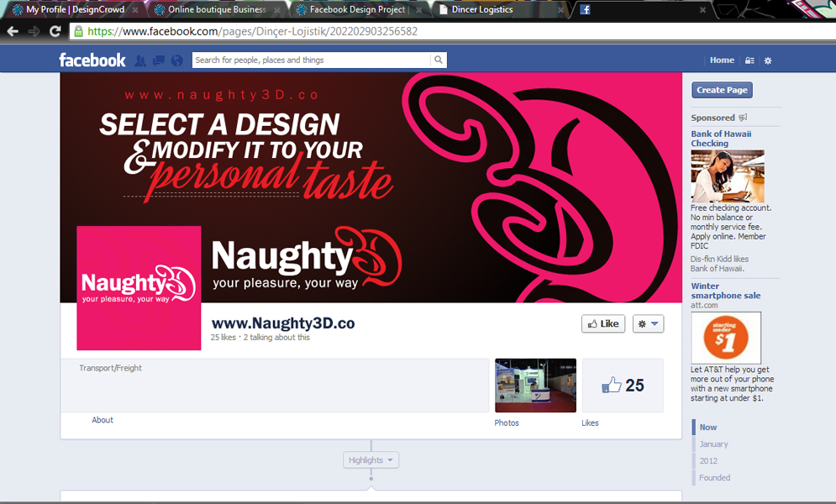Click the search magnifier button

(x=439, y=60)
